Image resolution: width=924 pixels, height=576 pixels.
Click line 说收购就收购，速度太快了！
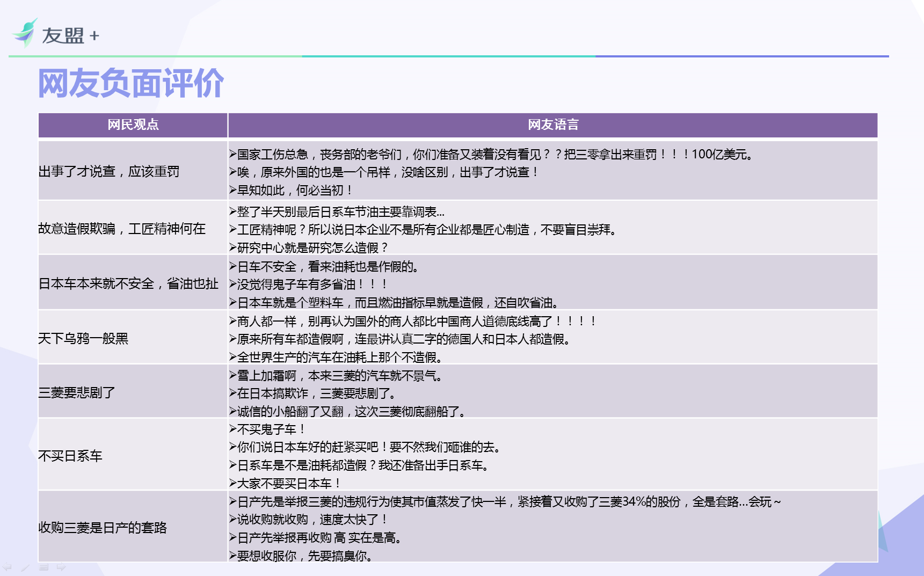coord(309,520)
